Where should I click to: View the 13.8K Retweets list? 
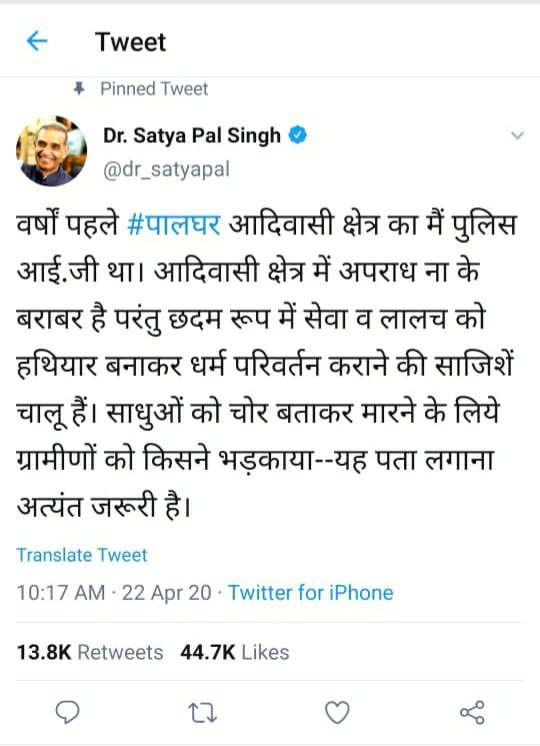89,652
